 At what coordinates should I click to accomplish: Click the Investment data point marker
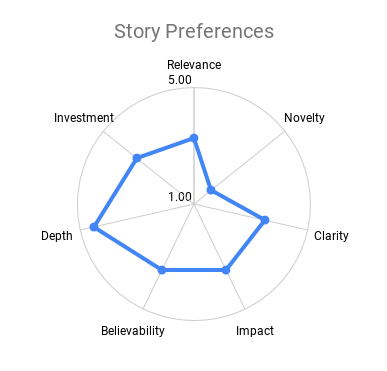click(137, 158)
